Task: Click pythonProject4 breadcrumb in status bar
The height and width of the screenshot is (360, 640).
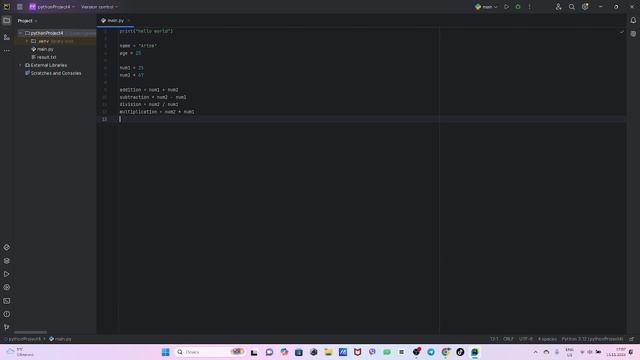Action: click(x=24, y=339)
